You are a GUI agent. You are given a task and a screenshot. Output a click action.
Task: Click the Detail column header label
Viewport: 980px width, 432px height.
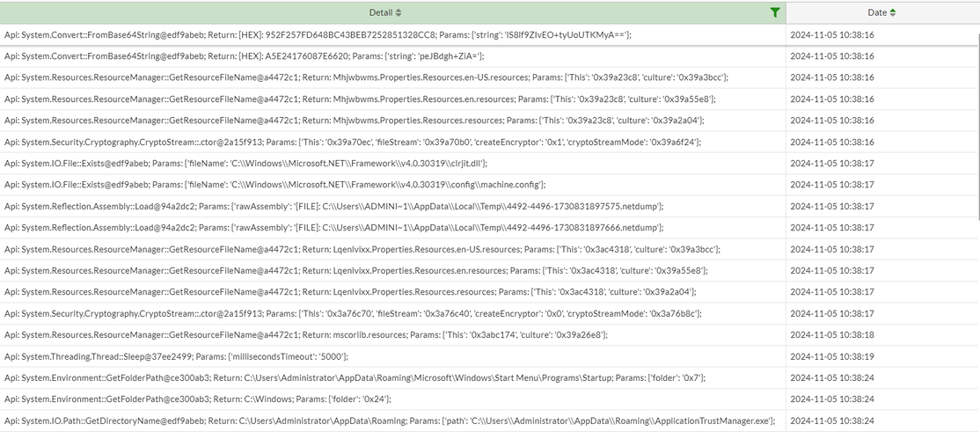(x=381, y=13)
